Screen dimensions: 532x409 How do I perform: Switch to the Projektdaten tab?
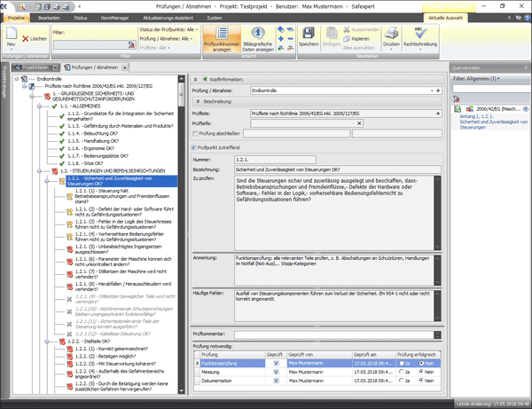37,66
